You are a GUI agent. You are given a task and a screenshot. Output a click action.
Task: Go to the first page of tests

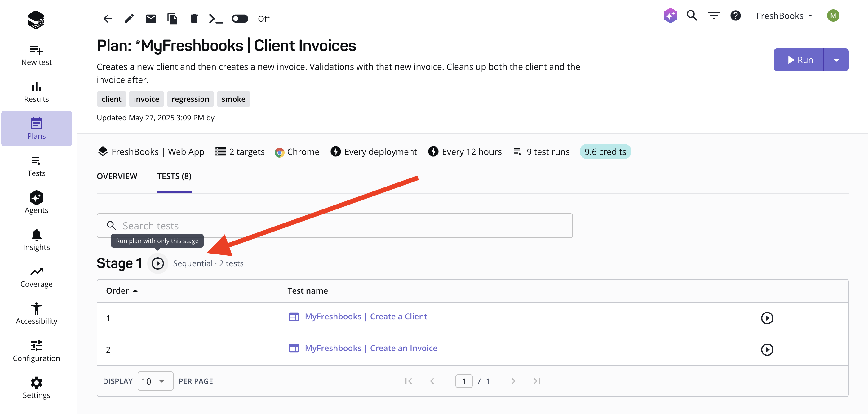click(408, 381)
